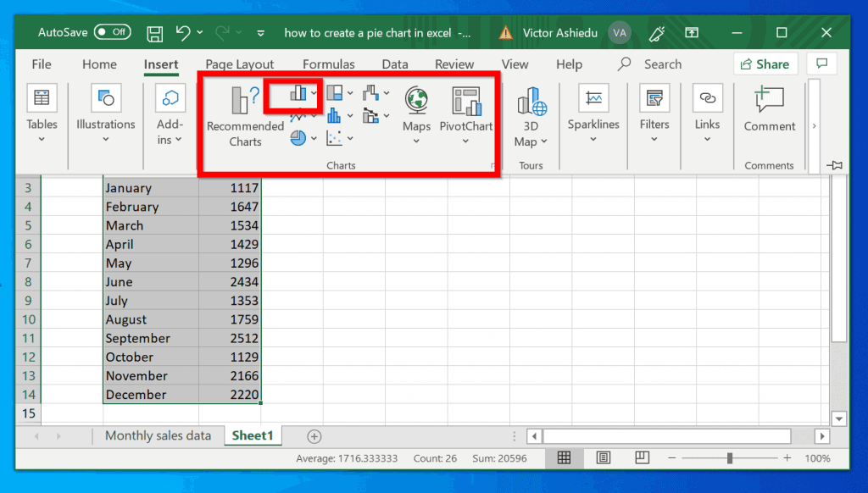
Task: Expand the Combo Chart dropdown arrow
Action: point(387,116)
